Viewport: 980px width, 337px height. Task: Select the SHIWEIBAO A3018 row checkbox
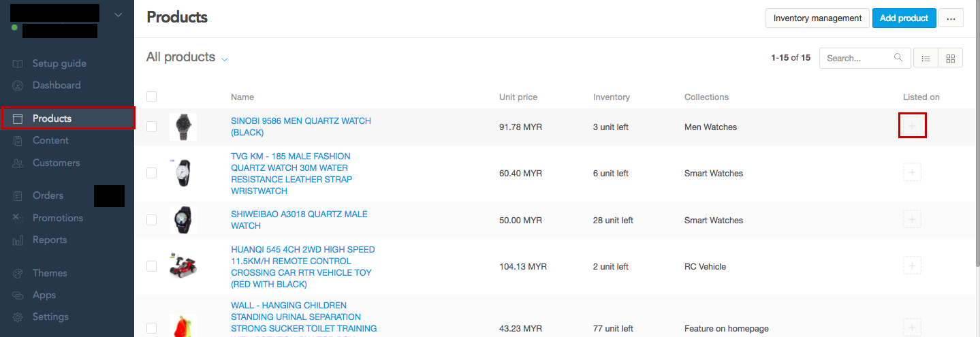coord(151,220)
